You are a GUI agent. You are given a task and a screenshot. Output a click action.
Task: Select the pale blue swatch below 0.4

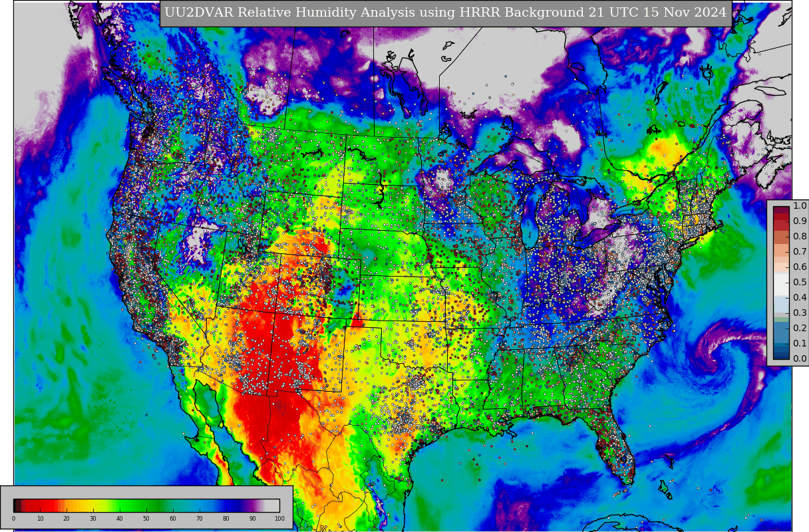781,305
